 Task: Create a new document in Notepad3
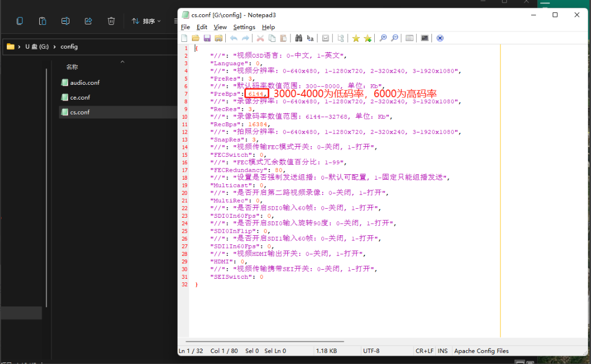184,38
